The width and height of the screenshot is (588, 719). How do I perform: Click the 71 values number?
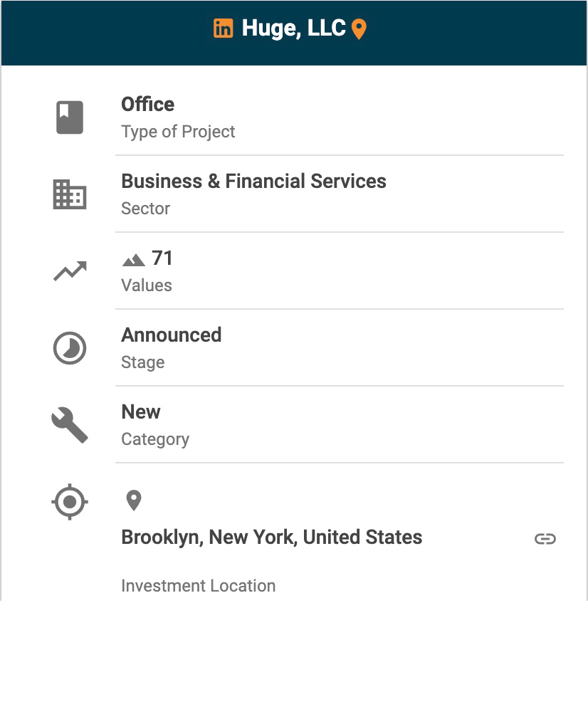click(162, 258)
